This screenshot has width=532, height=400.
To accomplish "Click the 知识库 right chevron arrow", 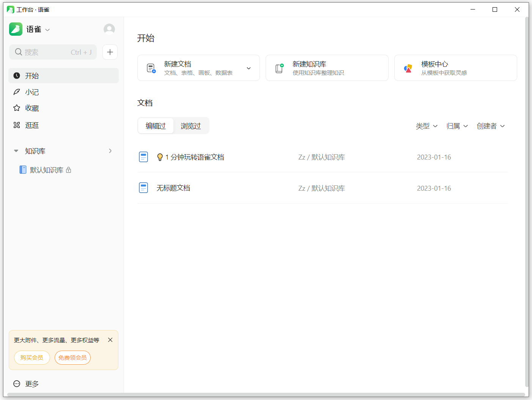I will point(110,151).
